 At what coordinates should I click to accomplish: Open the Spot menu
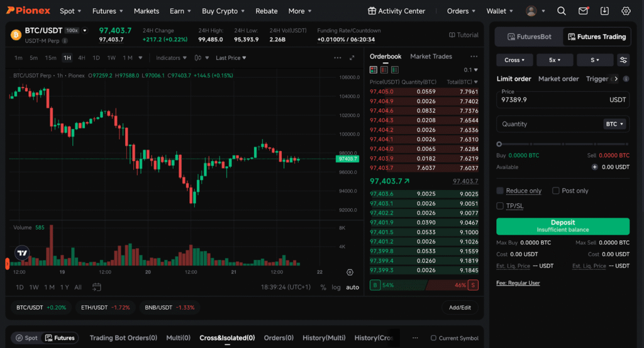[x=70, y=11]
